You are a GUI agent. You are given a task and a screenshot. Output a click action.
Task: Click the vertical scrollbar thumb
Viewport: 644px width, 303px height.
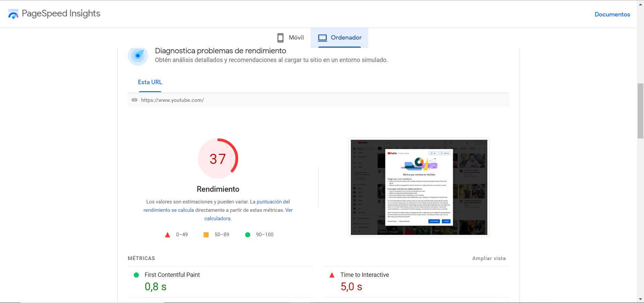click(640, 111)
